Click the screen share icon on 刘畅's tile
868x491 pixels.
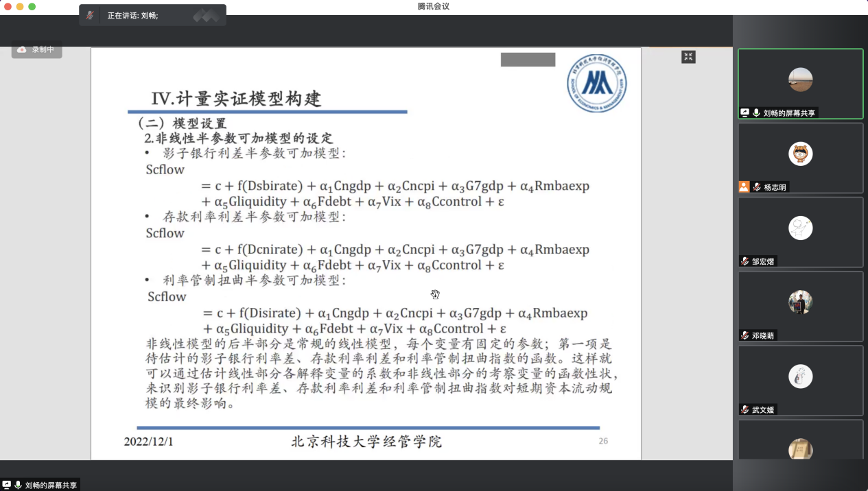click(744, 112)
